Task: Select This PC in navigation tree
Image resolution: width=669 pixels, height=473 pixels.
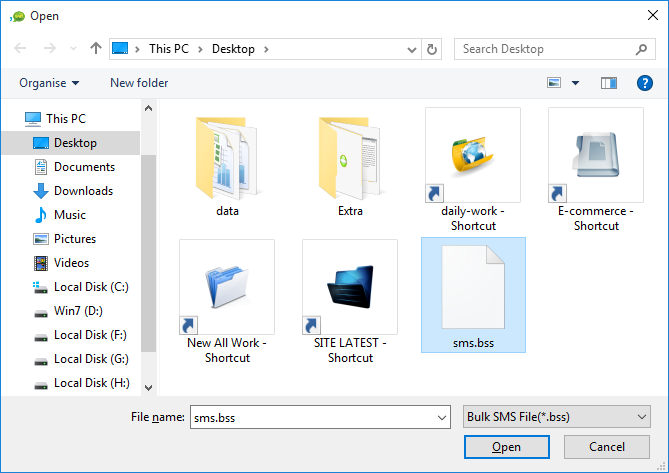Action: click(x=66, y=119)
